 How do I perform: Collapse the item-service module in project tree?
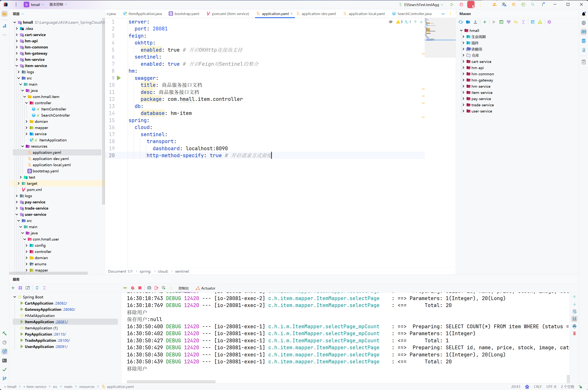tap(17, 66)
